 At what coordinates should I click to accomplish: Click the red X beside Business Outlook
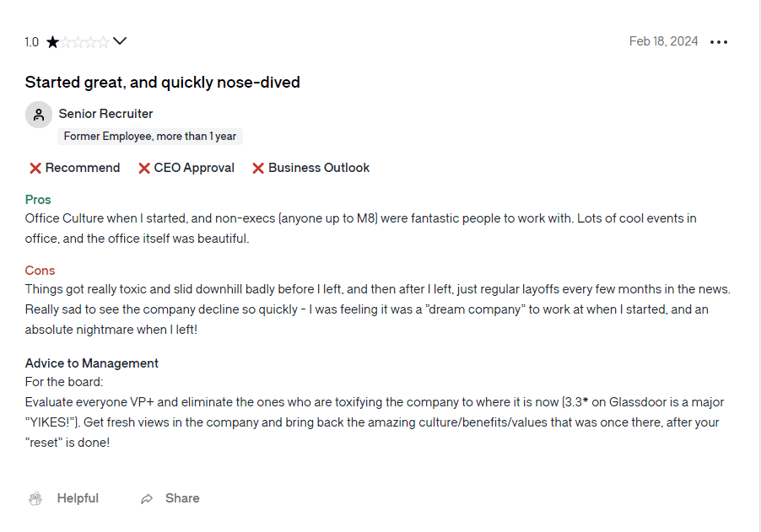pyautogui.click(x=258, y=169)
